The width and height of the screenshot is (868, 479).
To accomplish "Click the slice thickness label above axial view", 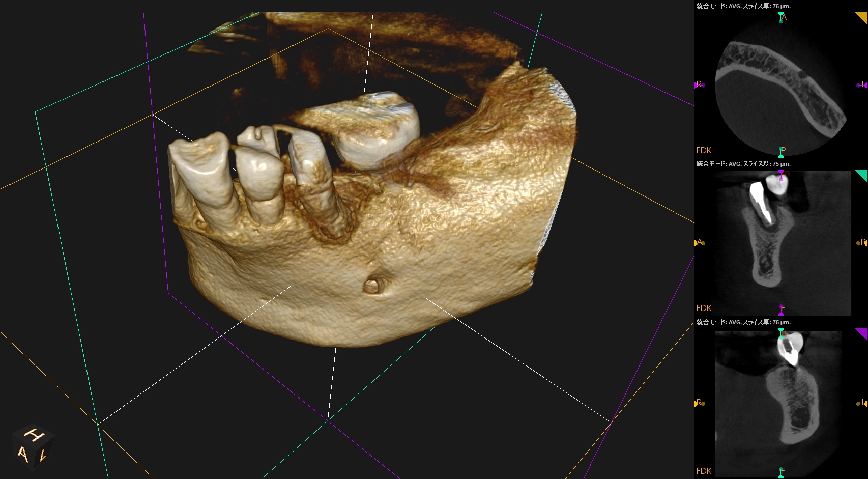I will tap(743, 6).
